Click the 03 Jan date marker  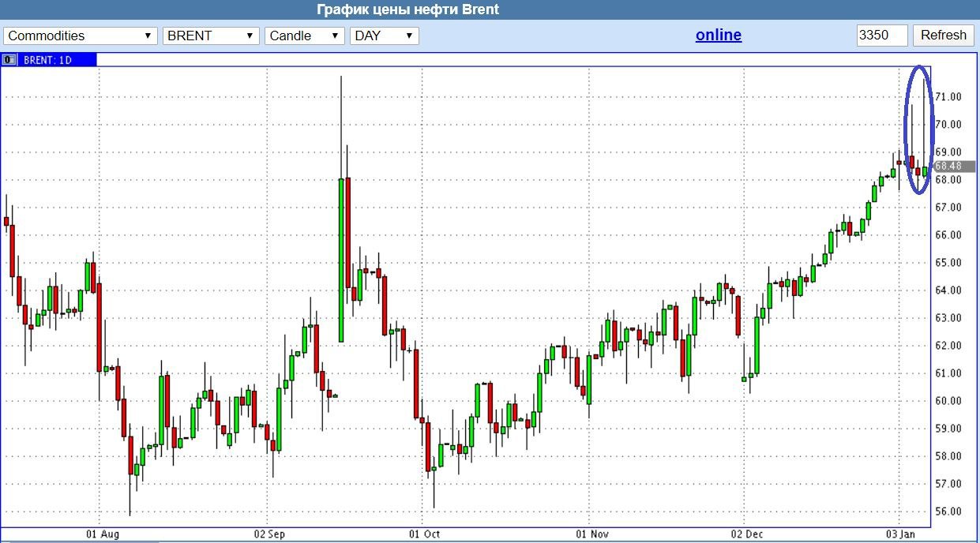click(x=902, y=534)
